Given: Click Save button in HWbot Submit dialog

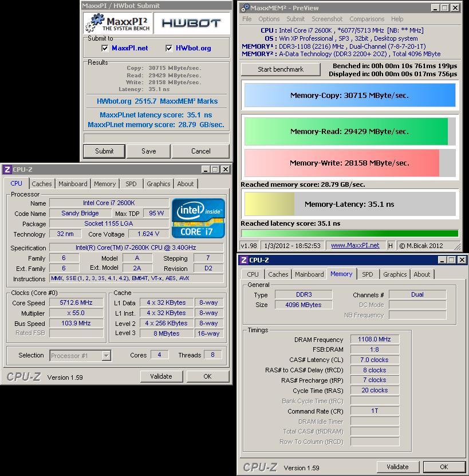Looking at the screenshot, I should point(148,151).
